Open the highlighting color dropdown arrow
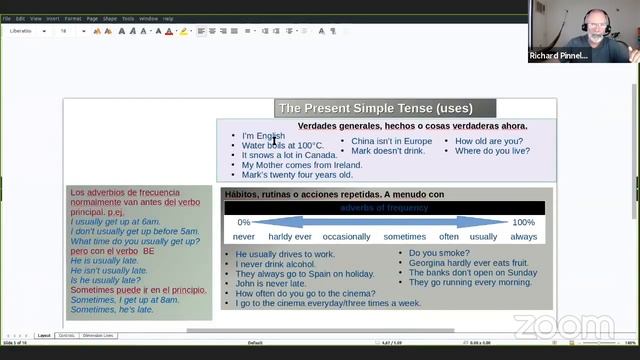The image size is (640, 360). 191,31
